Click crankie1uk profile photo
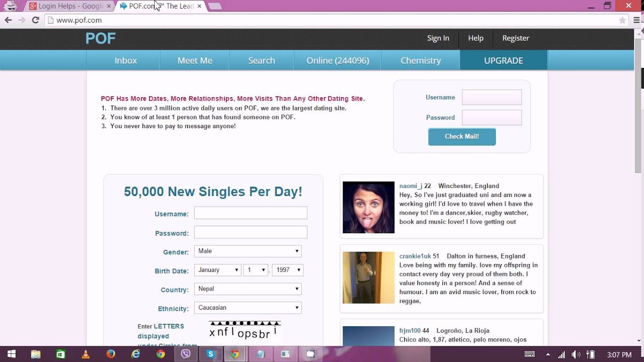Image resolution: width=644 pixels, height=362 pixels. [x=369, y=278]
